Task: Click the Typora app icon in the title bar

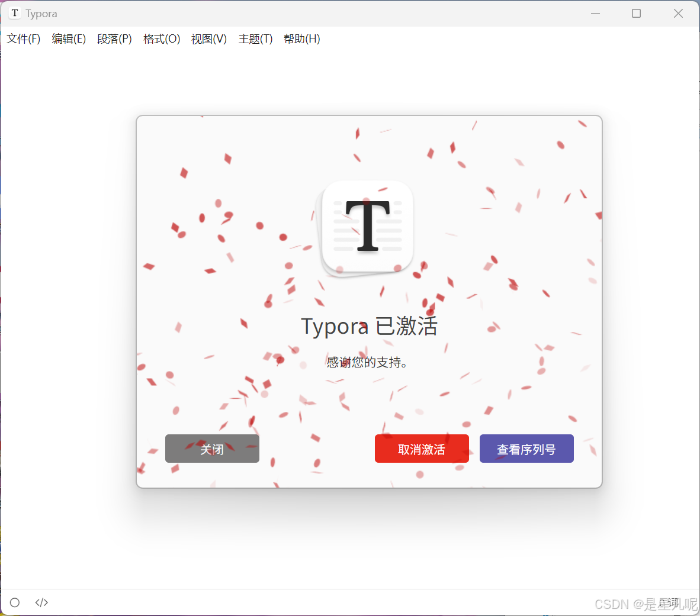Action: (15, 13)
